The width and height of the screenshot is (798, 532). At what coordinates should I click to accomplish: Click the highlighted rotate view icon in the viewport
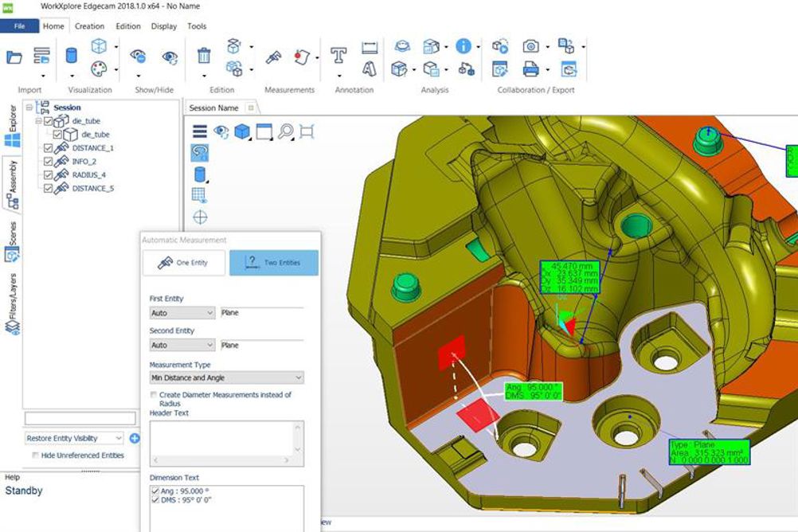[x=200, y=153]
